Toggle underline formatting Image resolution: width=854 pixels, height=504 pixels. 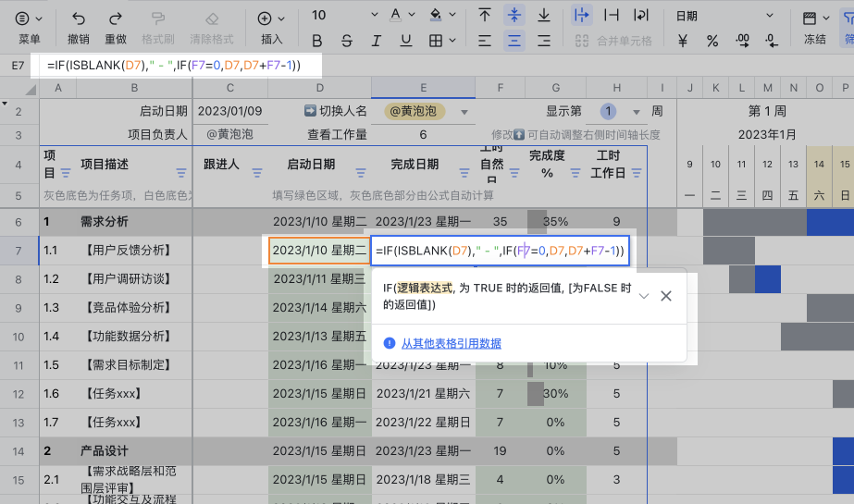tap(406, 41)
